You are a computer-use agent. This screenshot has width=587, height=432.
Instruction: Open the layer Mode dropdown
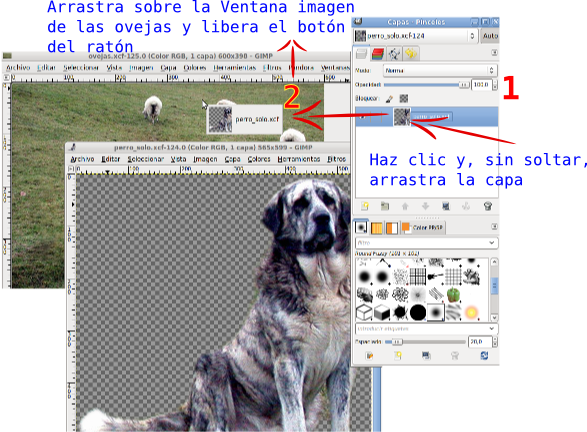point(440,70)
